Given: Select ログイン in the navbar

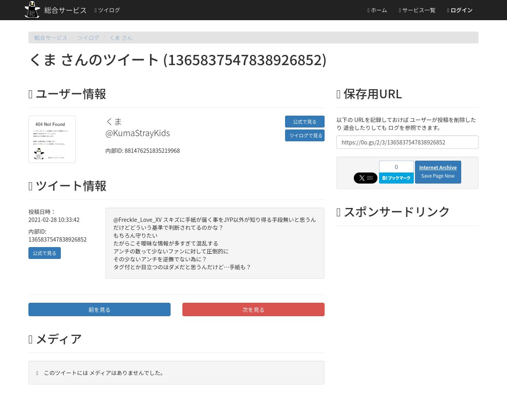Looking at the screenshot, I should click(x=460, y=10).
